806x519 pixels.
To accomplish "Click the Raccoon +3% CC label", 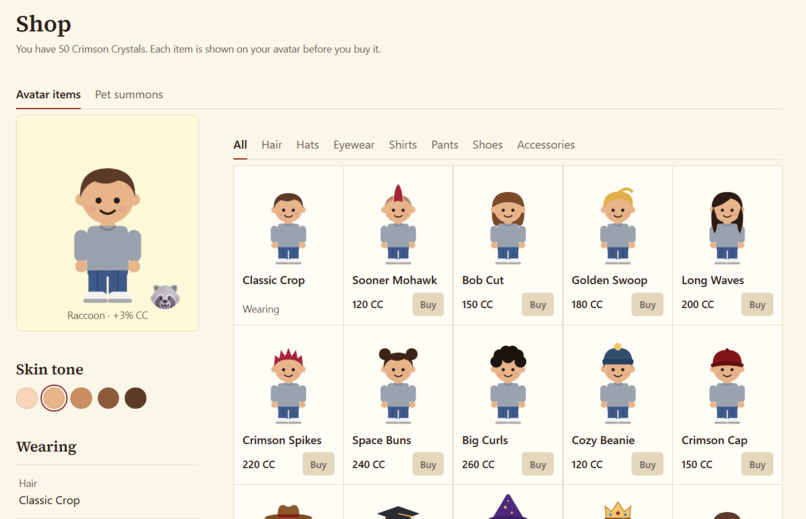I will (x=107, y=316).
